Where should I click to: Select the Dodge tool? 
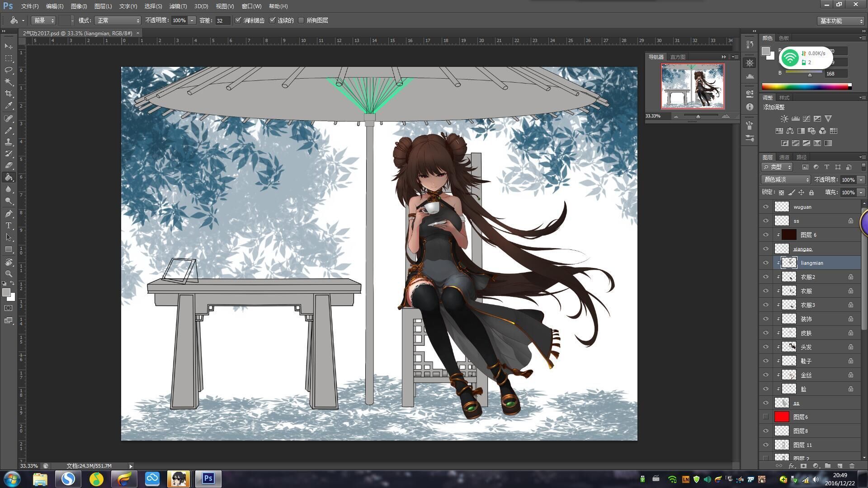tap(9, 201)
